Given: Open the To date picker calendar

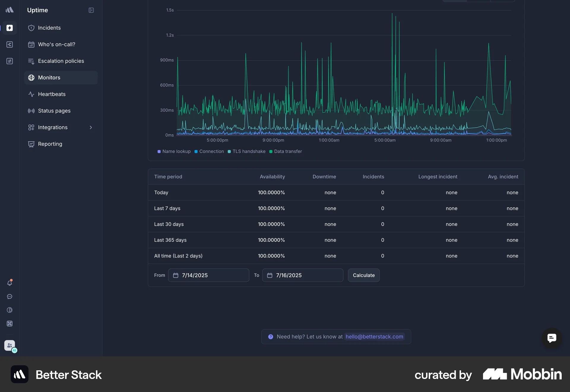Looking at the screenshot, I should tap(269, 275).
